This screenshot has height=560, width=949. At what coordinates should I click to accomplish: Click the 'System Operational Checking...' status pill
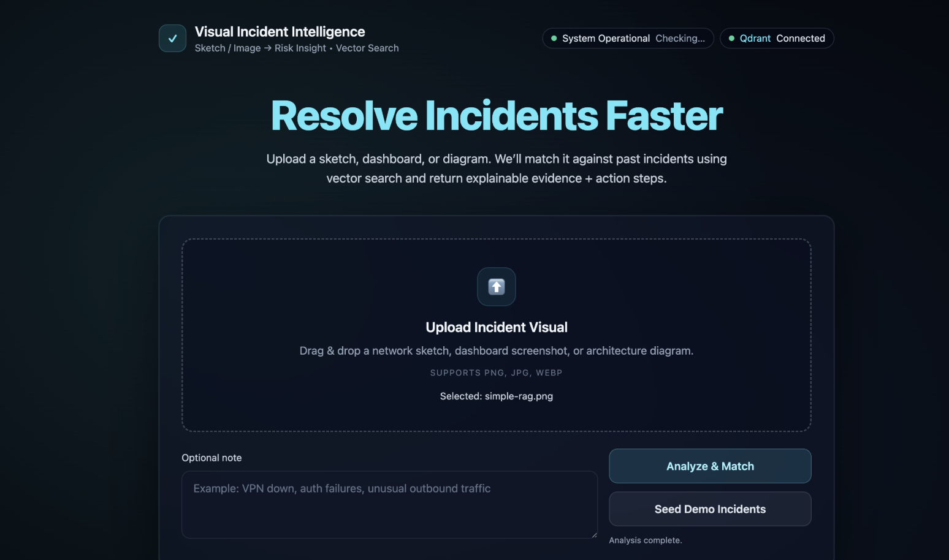[x=627, y=38]
